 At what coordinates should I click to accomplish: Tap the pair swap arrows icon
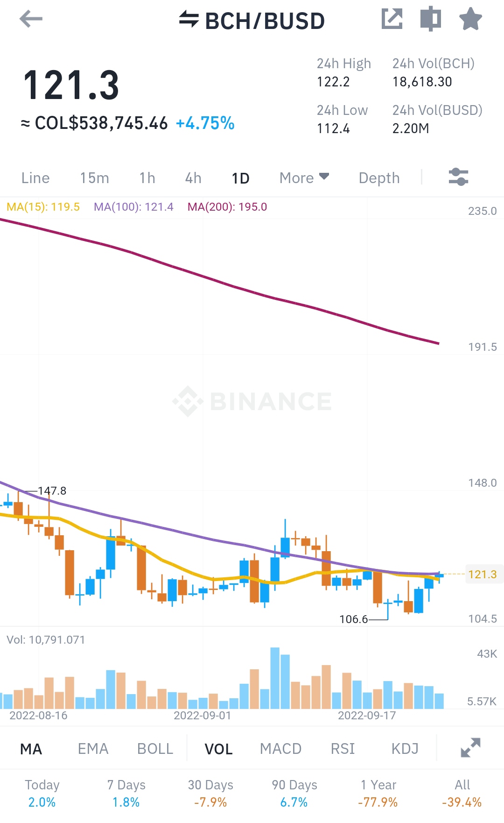click(189, 19)
